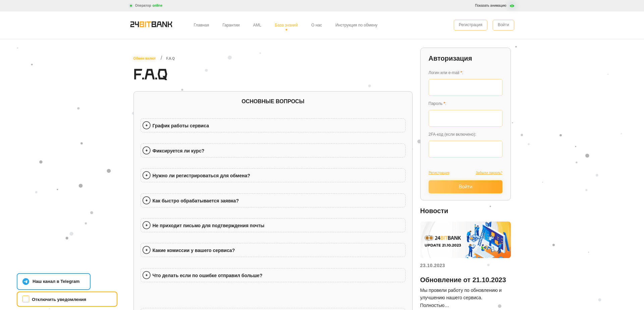Click the "Обмен валют" breadcrumb link
Viewport: 644px width, 310px height.
(144, 58)
